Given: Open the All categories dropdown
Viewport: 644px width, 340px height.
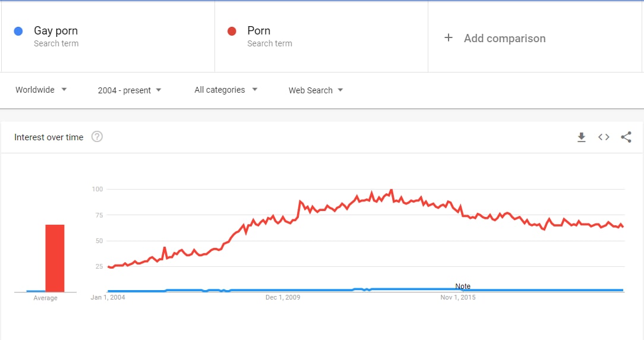Looking at the screenshot, I should (226, 90).
